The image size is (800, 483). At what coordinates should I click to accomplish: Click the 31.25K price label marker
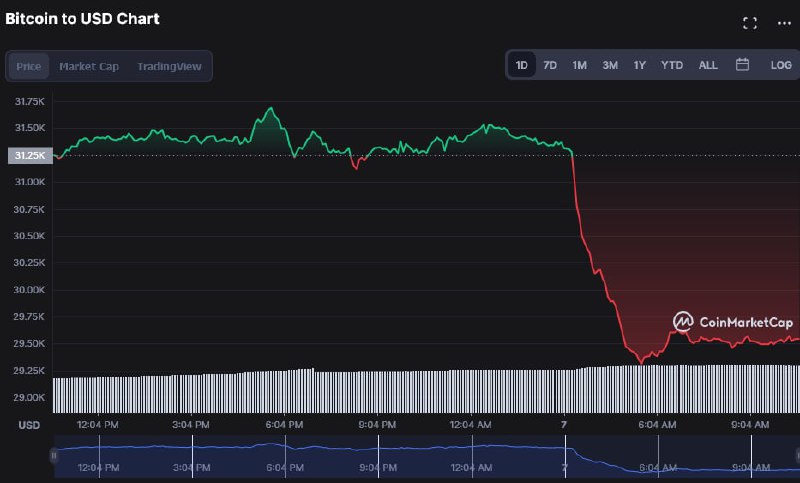click(x=30, y=156)
